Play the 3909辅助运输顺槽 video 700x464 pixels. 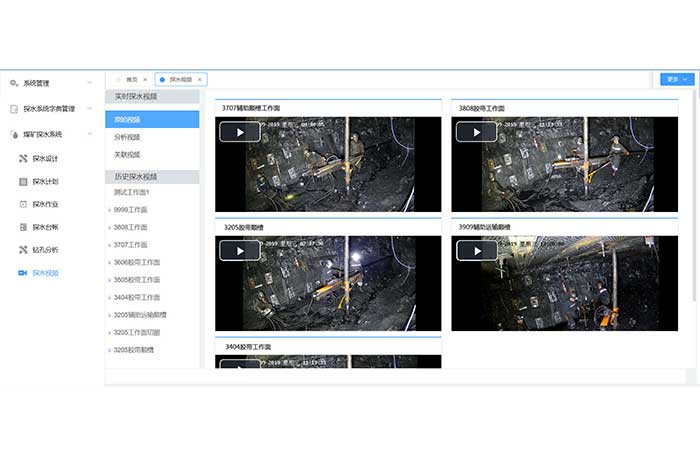(x=476, y=251)
